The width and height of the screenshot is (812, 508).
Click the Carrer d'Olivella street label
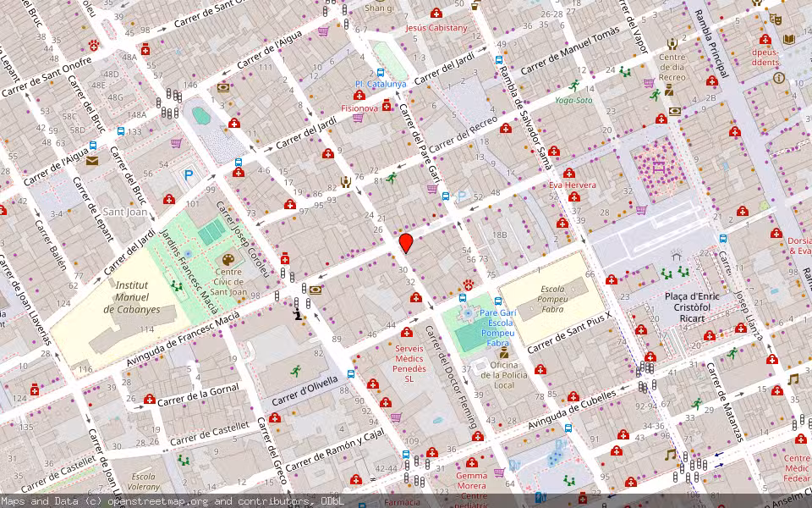pos(304,391)
